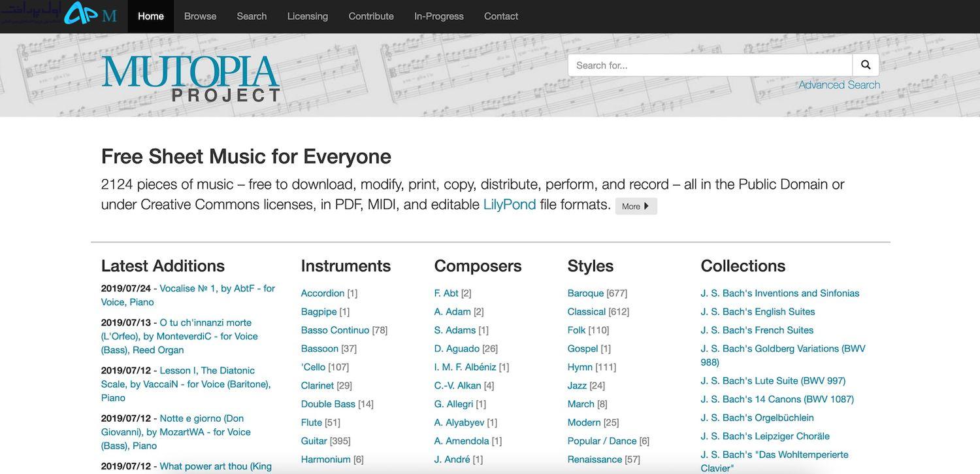Select Basso Continuo instrument link
This screenshot has width=980, height=474.
(x=335, y=330)
